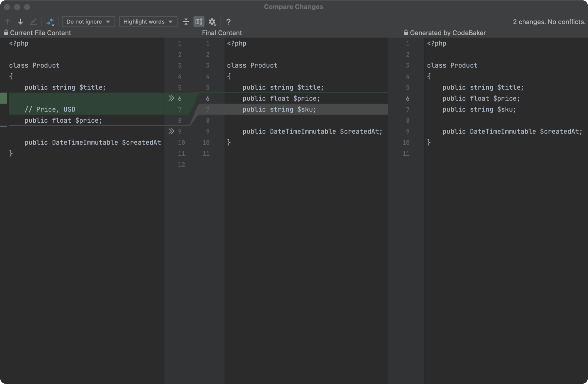588x384 pixels.
Task: Accept change arrows at line 6
Action: [171, 98]
